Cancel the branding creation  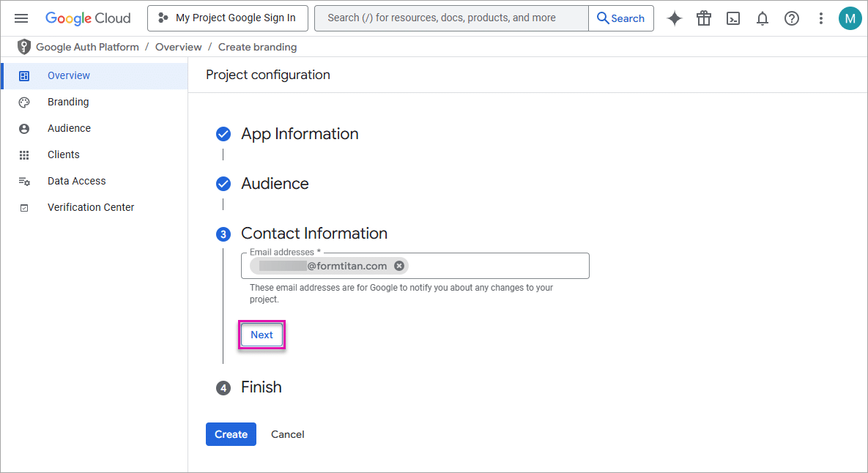click(x=287, y=433)
